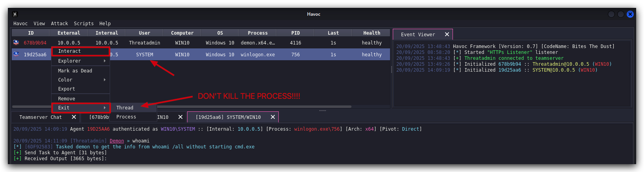Sort sessions by Process column header
Image resolution: width=644 pixels, height=172 pixels.
click(258, 33)
